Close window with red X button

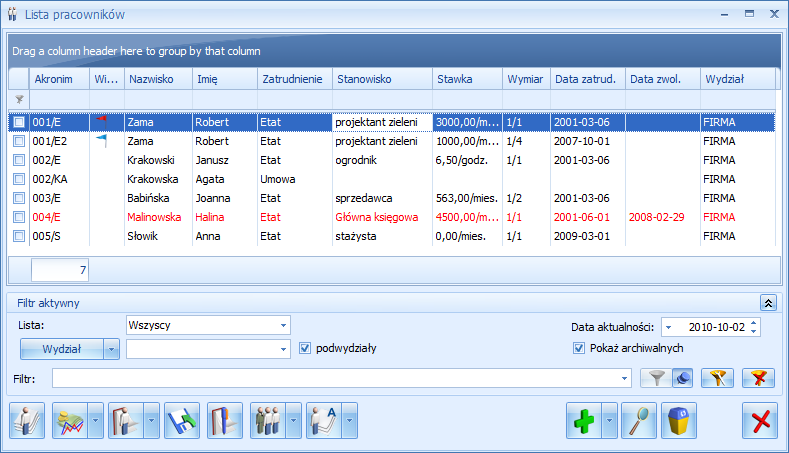pos(760,420)
